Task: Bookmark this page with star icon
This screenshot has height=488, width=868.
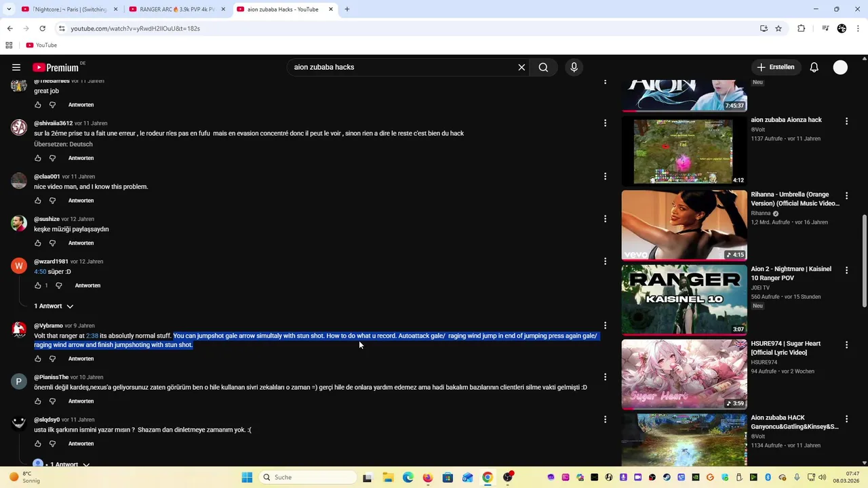Action: pyautogui.click(x=778, y=28)
